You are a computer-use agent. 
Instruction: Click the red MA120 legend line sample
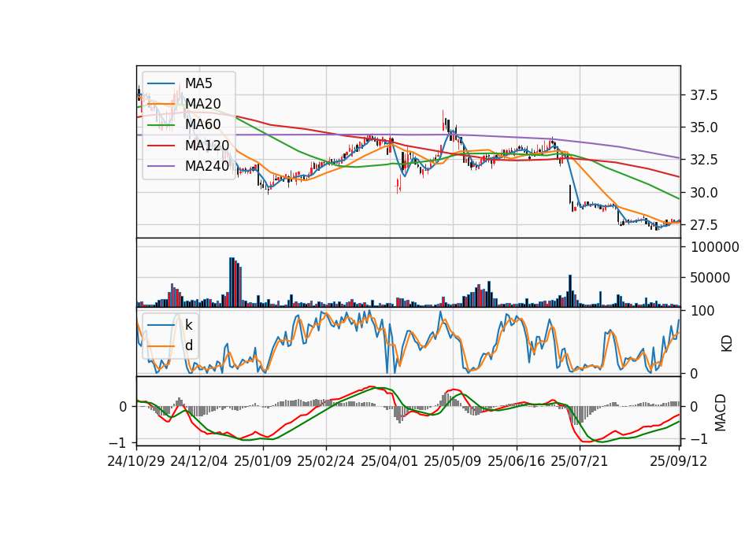tap(161, 146)
